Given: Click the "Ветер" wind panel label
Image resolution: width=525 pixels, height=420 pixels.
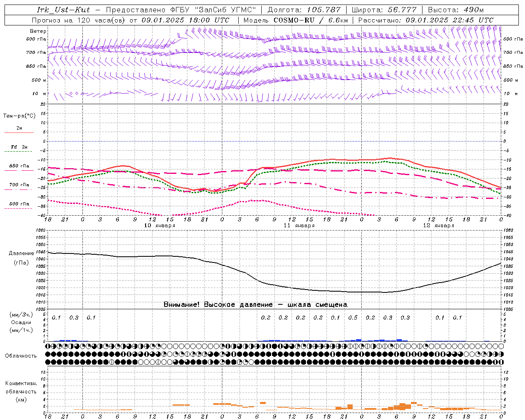Looking at the screenshot, I should pos(38,31).
